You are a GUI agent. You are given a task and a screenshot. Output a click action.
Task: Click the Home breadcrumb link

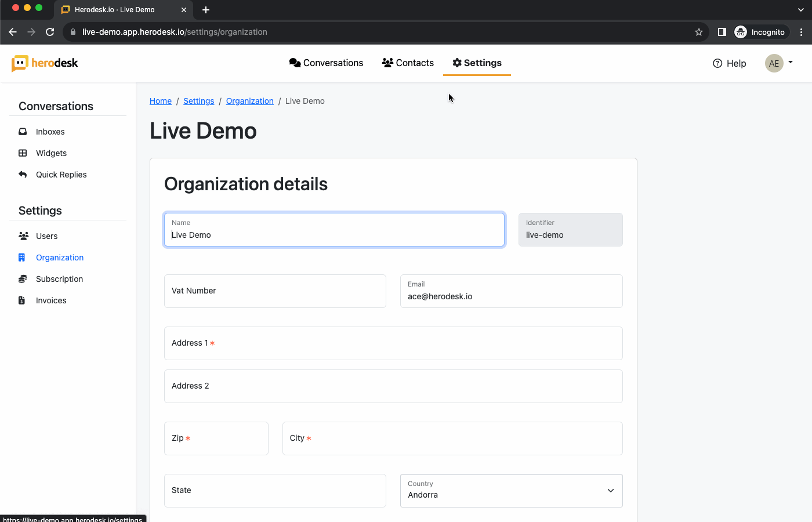click(161, 101)
